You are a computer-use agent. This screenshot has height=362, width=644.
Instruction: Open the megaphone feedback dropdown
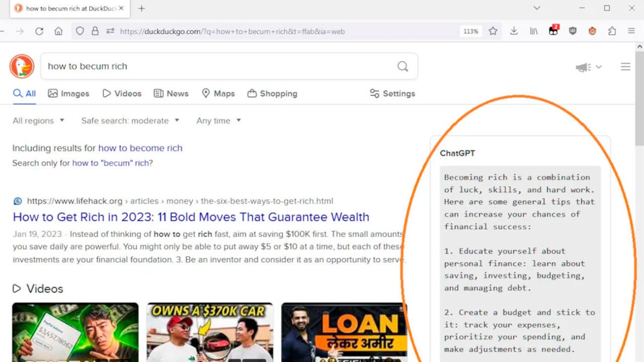point(588,67)
